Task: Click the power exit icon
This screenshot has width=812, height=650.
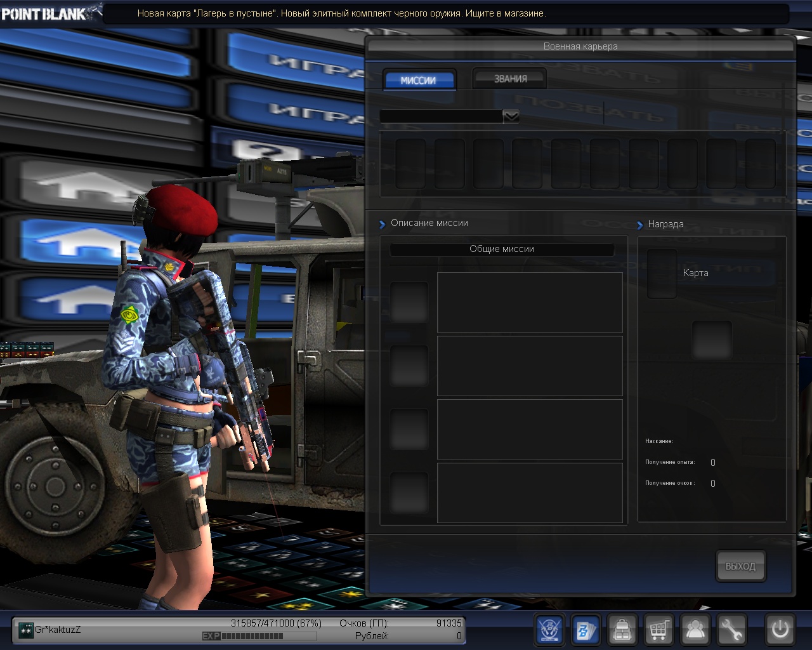Action: pos(780,630)
